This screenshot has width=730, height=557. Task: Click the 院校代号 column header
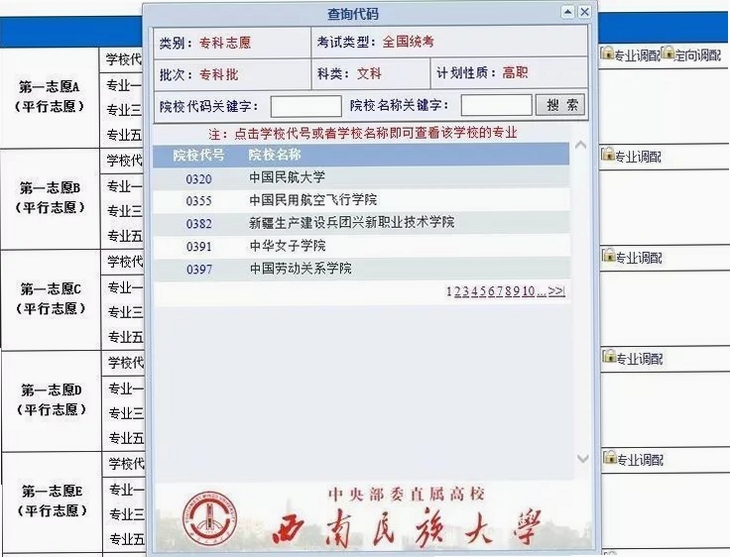click(x=199, y=155)
